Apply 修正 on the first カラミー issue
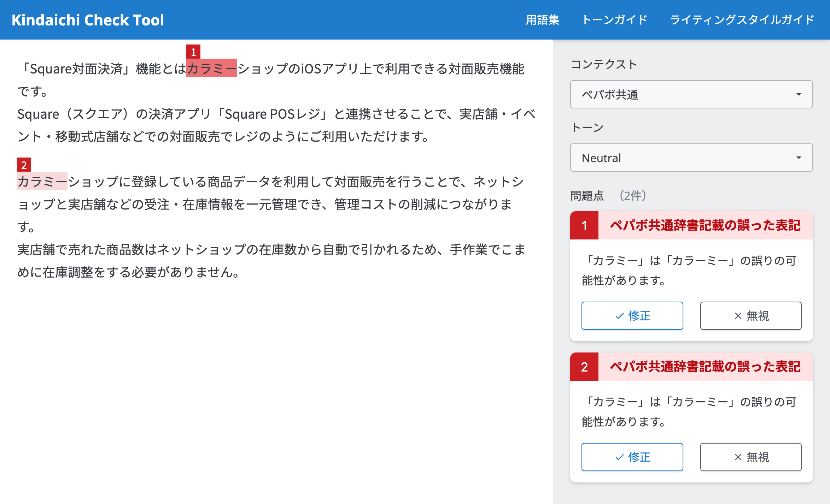Image resolution: width=830 pixels, height=504 pixels. [632, 316]
